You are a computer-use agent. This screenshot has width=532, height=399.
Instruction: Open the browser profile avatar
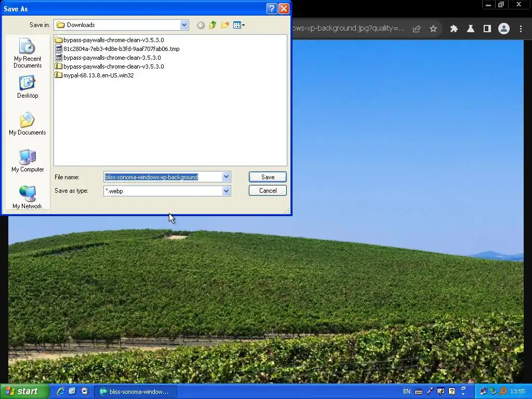tap(504, 29)
